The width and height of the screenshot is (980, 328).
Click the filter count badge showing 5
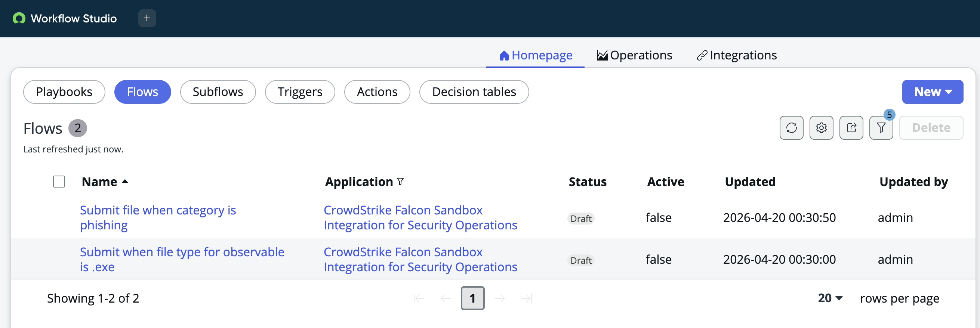pyautogui.click(x=889, y=115)
